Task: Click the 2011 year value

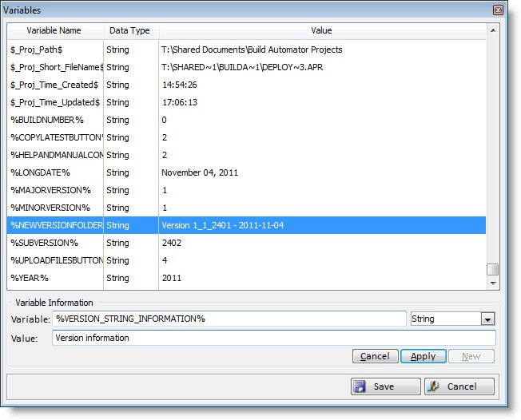Action: point(172,278)
